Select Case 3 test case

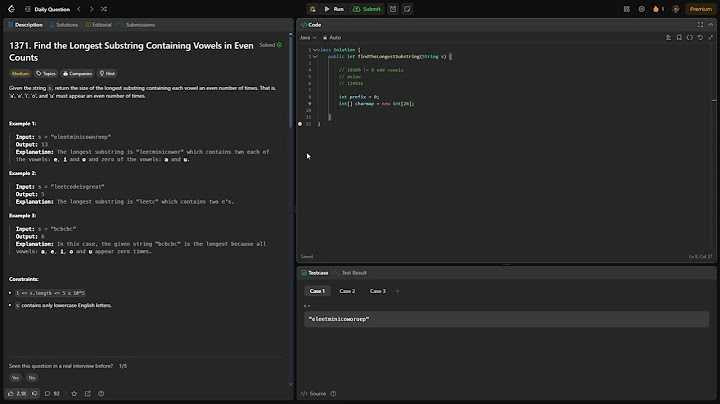tap(377, 291)
